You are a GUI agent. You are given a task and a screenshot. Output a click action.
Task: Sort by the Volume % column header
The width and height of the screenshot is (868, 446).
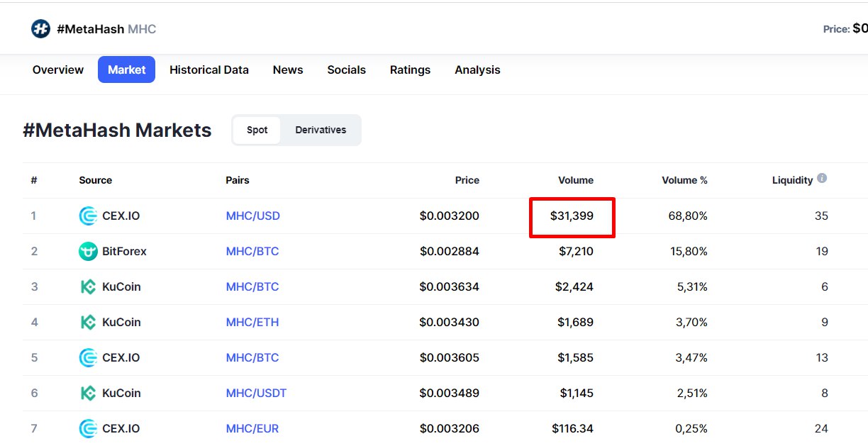coord(684,180)
